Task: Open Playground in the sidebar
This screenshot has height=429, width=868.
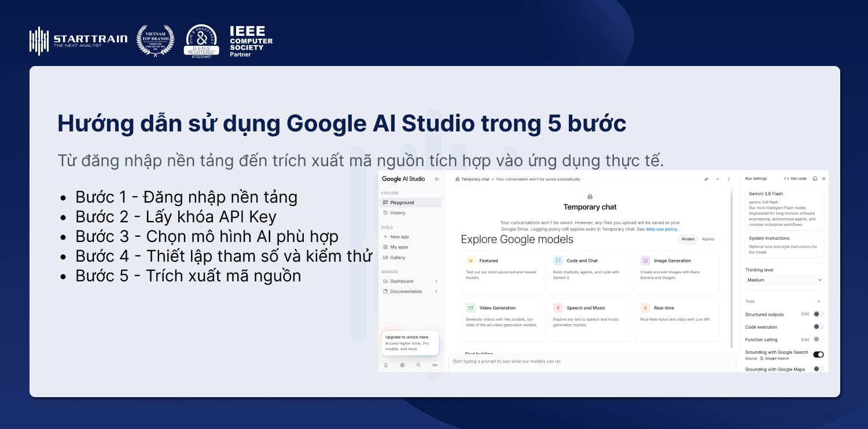Action: tap(410, 203)
